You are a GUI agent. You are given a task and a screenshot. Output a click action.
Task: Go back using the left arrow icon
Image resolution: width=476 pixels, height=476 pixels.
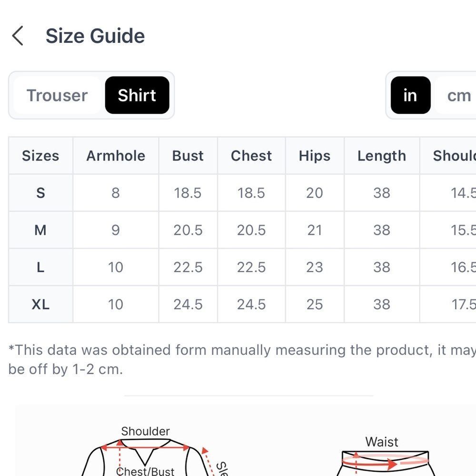pyautogui.click(x=18, y=36)
